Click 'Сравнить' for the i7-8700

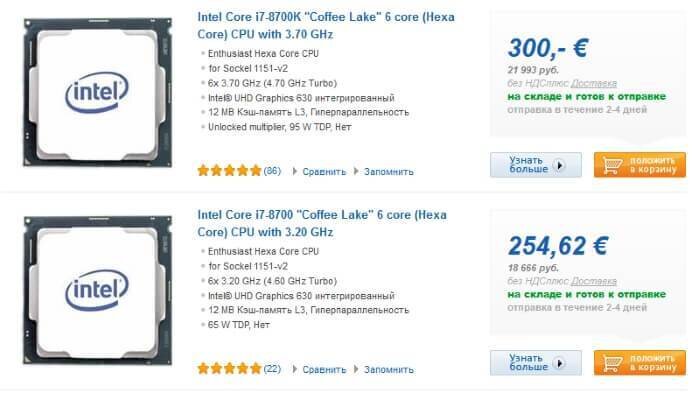pos(324,369)
